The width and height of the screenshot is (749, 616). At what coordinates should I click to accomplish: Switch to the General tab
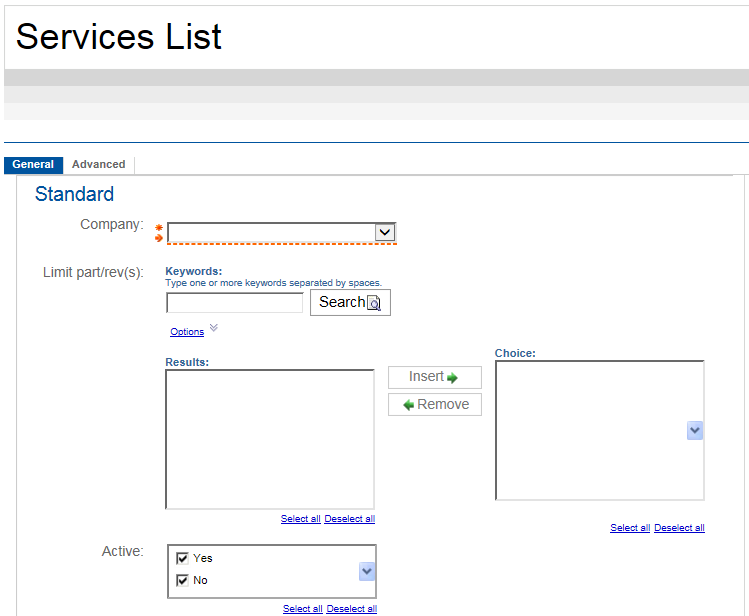pos(33,165)
